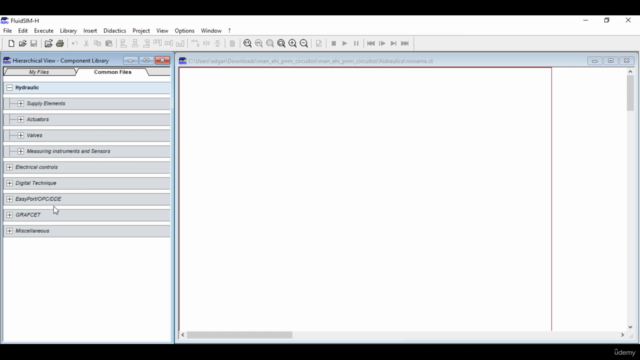Image resolution: width=640 pixels, height=360 pixels.
Task: Click scroll down arrow in circuit window
Action: tap(630, 327)
